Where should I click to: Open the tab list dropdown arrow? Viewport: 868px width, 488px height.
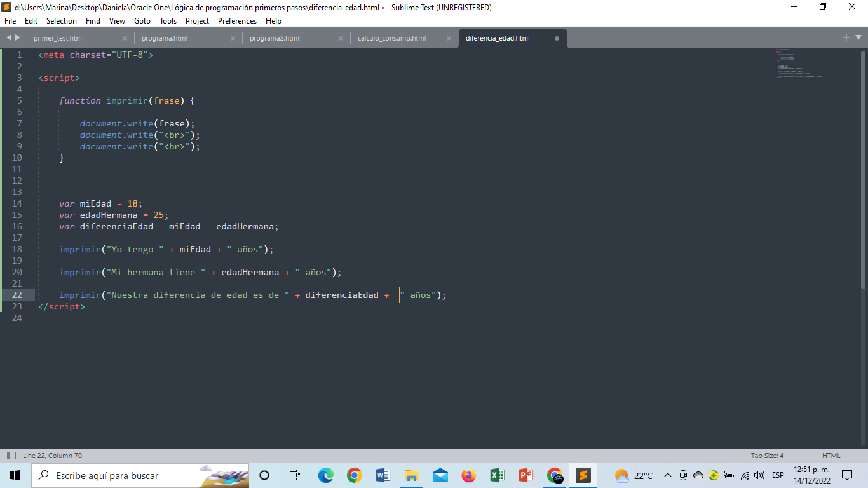click(857, 37)
